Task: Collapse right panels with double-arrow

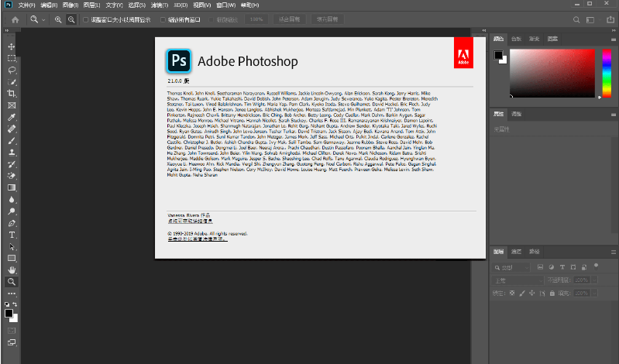Action: pyautogui.click(x=614, y=30)
